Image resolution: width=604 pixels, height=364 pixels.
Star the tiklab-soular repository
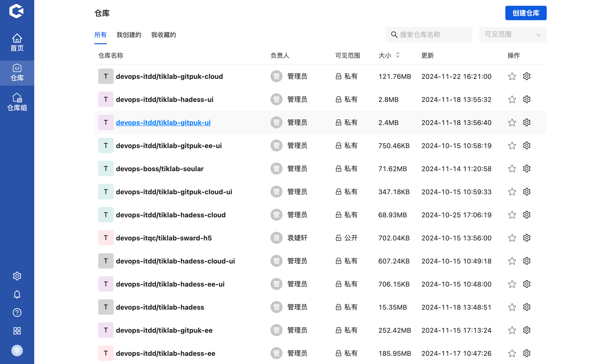[x=512, y=169]
